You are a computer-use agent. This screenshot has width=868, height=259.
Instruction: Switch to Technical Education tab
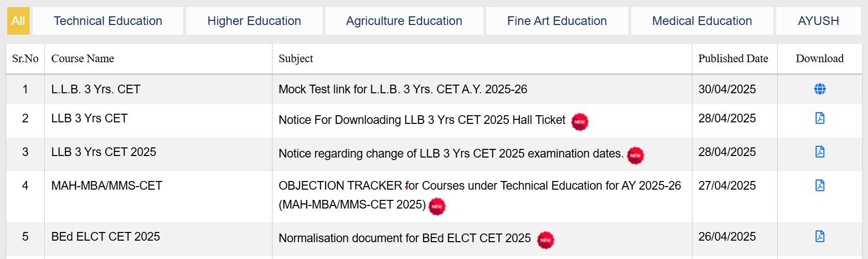pyautogui.click(x=108, y=21)
